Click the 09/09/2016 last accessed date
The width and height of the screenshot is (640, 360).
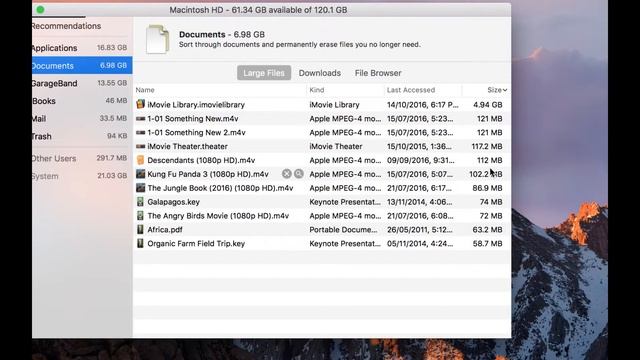[420, 160]
